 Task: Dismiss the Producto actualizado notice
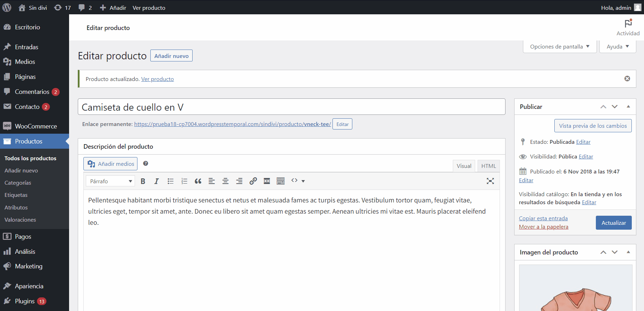[627, 79]
